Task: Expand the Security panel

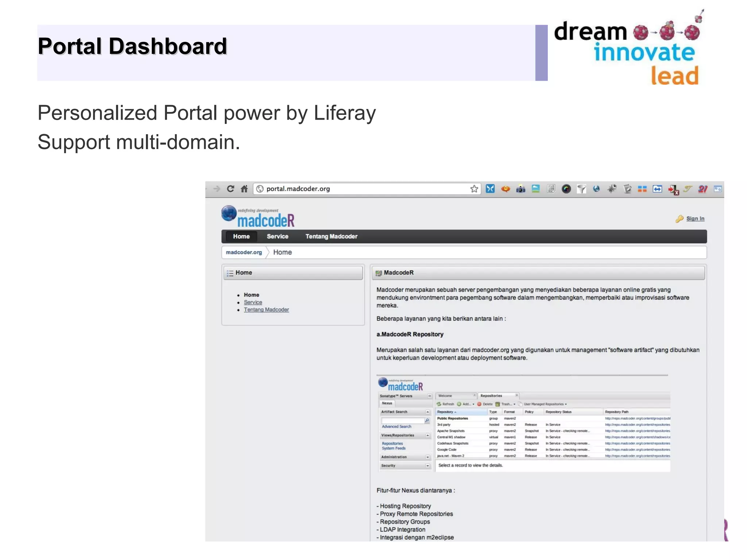Action: [427, 466]
